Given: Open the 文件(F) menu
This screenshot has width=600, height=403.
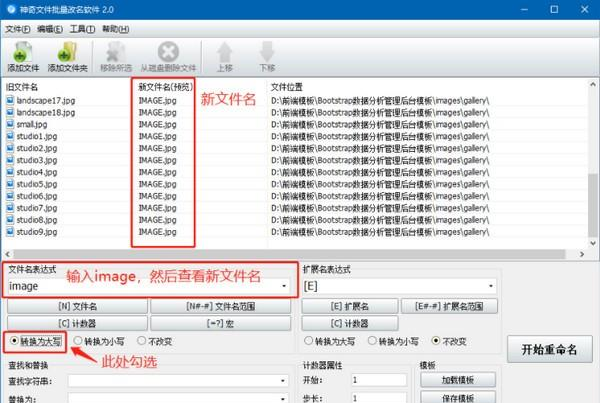Looking at the screenshot, I should (x=18, y=29).
